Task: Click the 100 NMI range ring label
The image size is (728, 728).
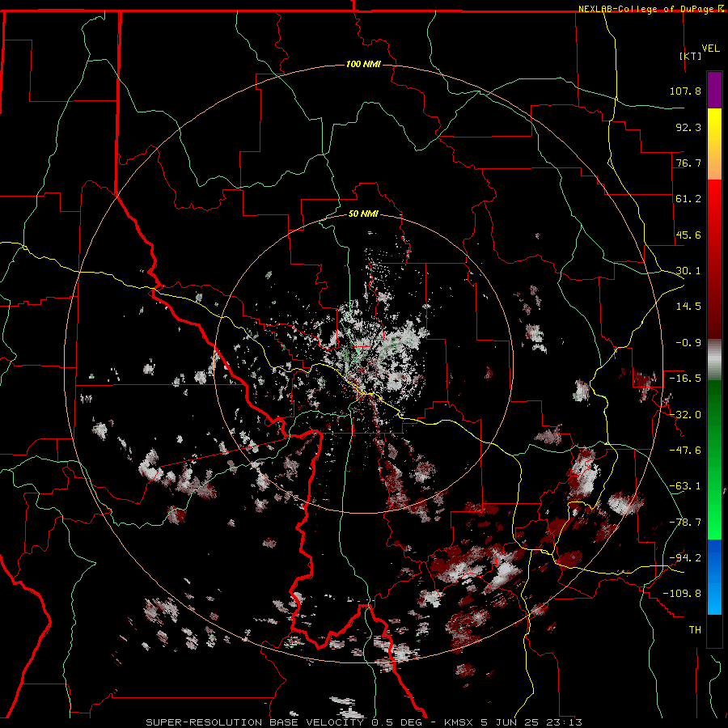Action: click(363, 64)
